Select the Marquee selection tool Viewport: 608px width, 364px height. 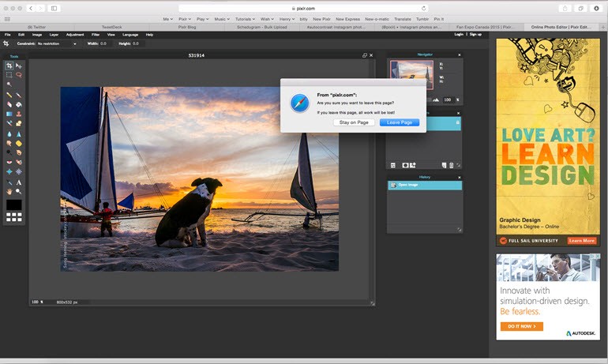[x=9, y=75]
